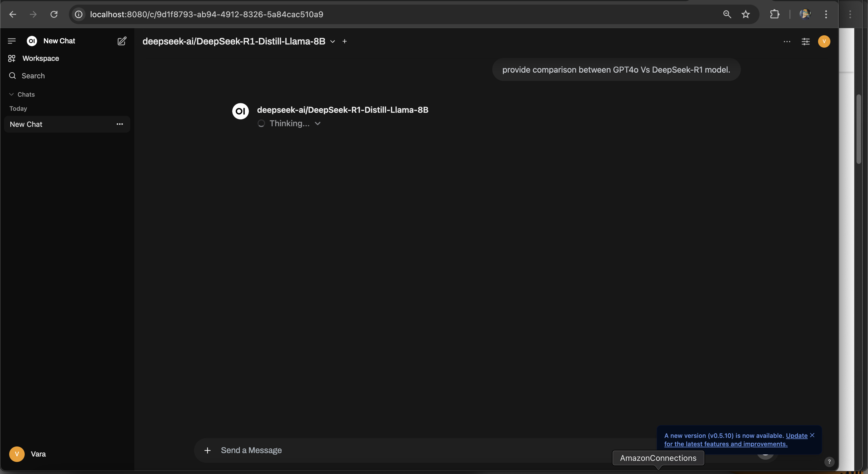Collapse the Chats section
Viewport: 868px width, 474px height.
[22, 94]
